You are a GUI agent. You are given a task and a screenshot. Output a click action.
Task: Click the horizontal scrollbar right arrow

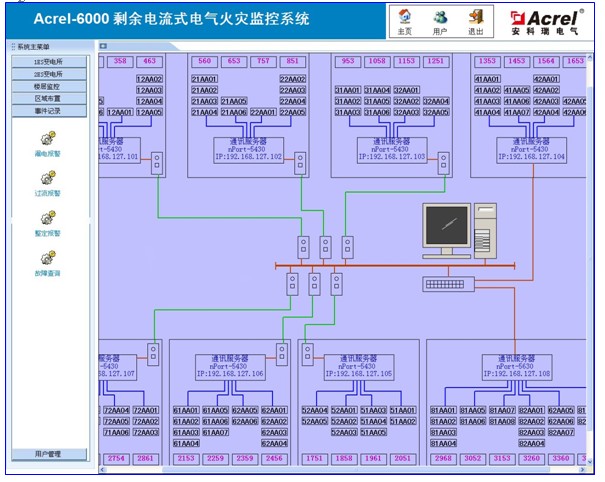click(582, 470)
